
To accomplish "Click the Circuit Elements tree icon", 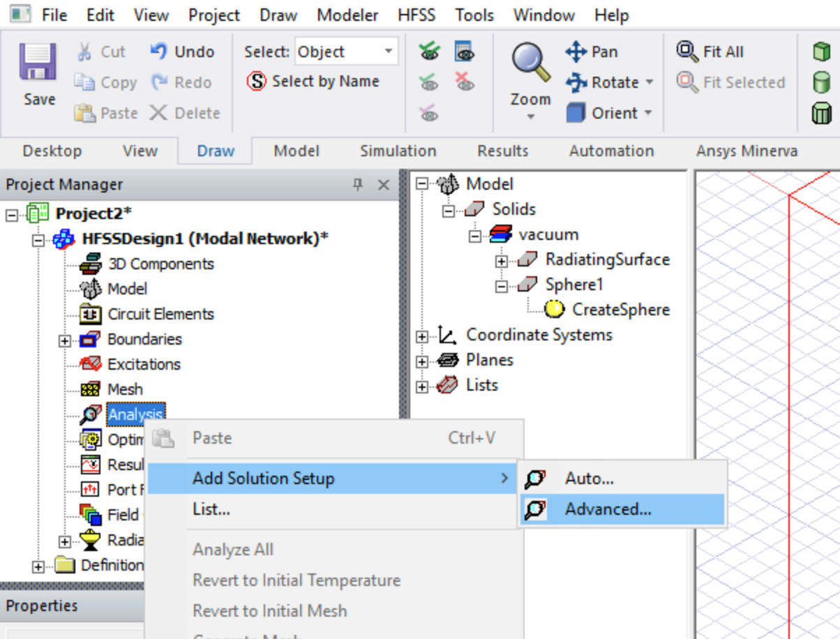I will [91, 314].
